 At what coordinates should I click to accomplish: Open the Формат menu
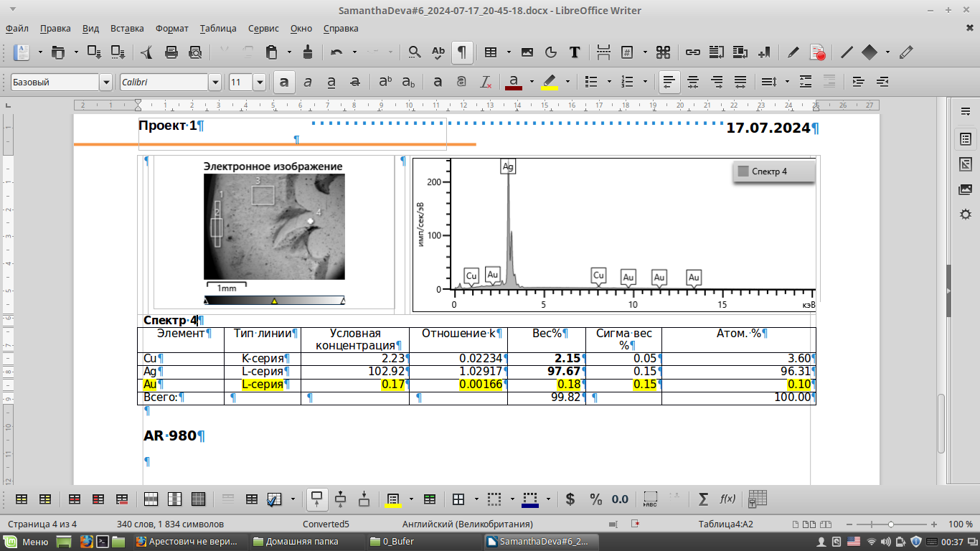[x=171, y=29]
